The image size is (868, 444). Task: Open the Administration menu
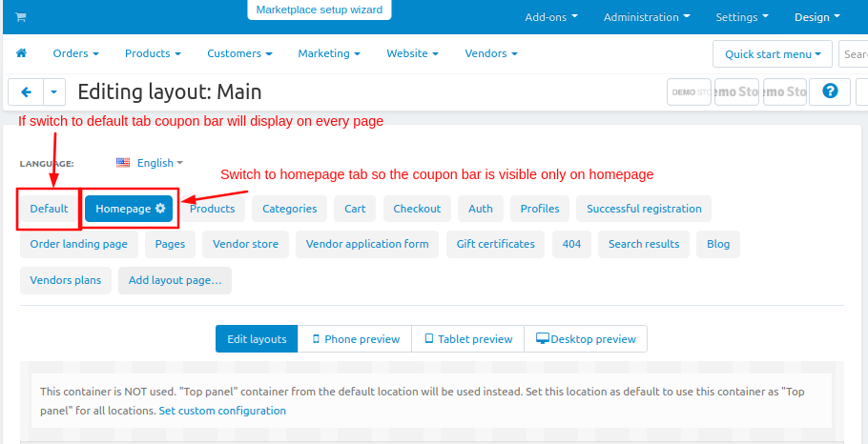click(647, 17)
